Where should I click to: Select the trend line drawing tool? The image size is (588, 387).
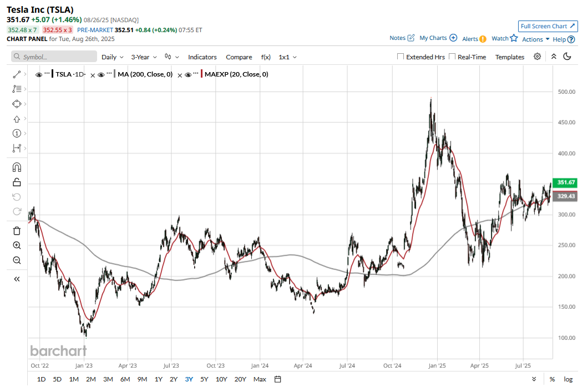17,74
